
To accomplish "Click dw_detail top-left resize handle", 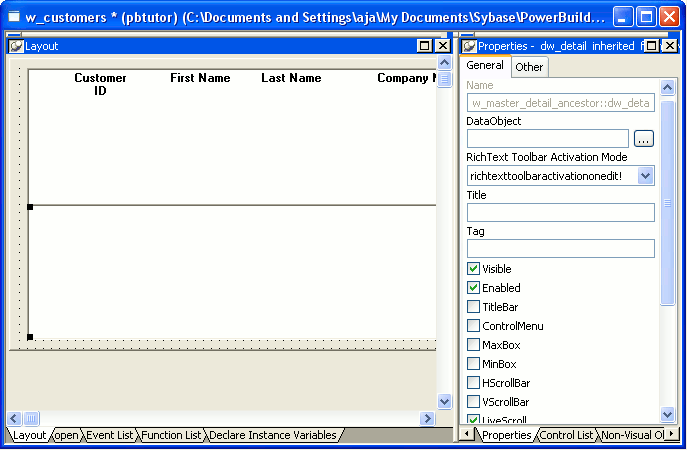I will [x=30, y=207].
